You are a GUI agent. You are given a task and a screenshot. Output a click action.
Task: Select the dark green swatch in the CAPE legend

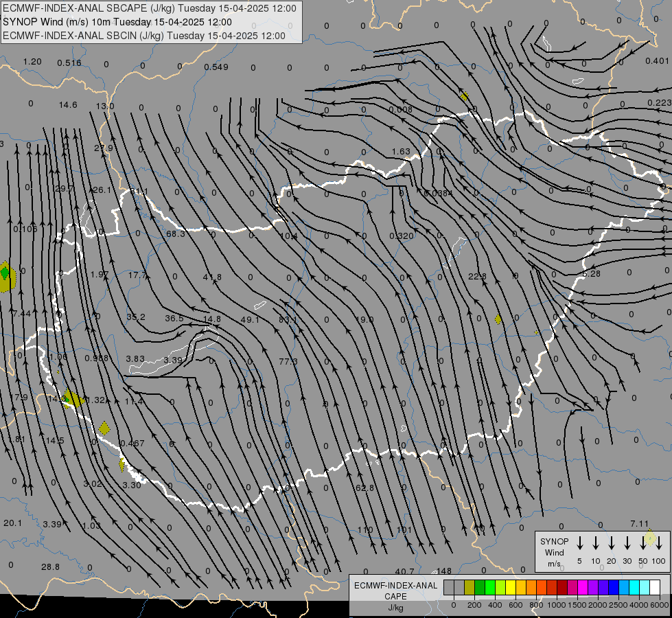480,588
